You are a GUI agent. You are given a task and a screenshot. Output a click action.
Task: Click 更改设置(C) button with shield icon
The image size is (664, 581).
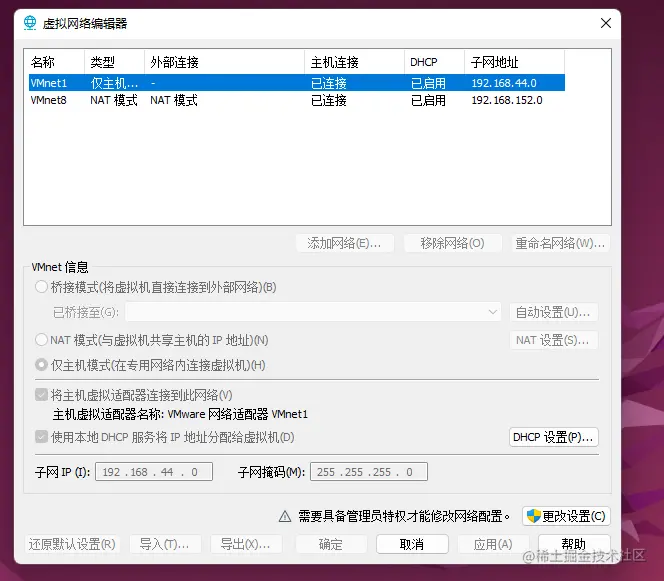[566, 516]
